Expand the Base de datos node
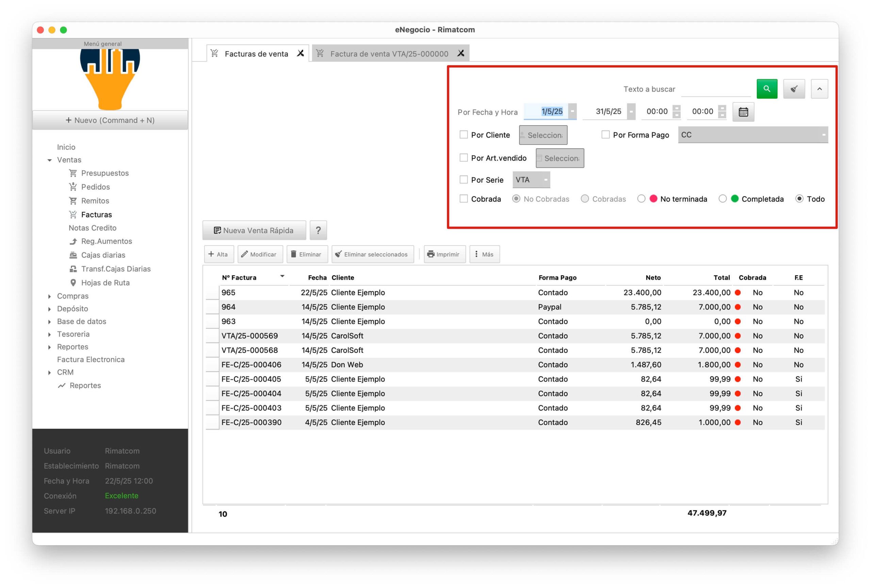Viewport: 871px width, 588px height. (49, 322)
